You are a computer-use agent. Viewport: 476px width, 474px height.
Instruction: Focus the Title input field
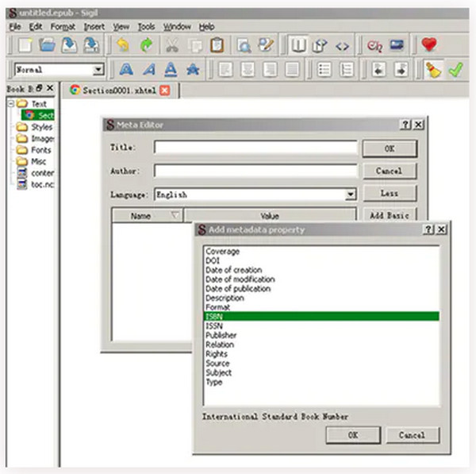[255, 148]
